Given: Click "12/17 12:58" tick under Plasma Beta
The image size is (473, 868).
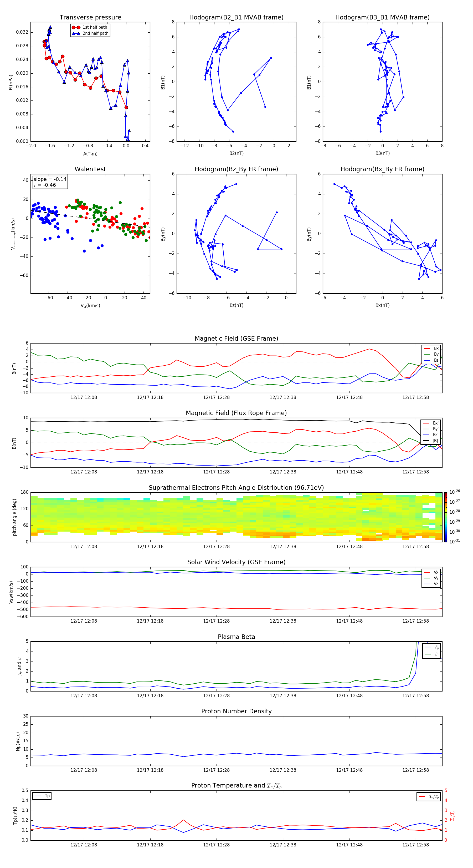Looking at the screenshot, I should [415, 695].
